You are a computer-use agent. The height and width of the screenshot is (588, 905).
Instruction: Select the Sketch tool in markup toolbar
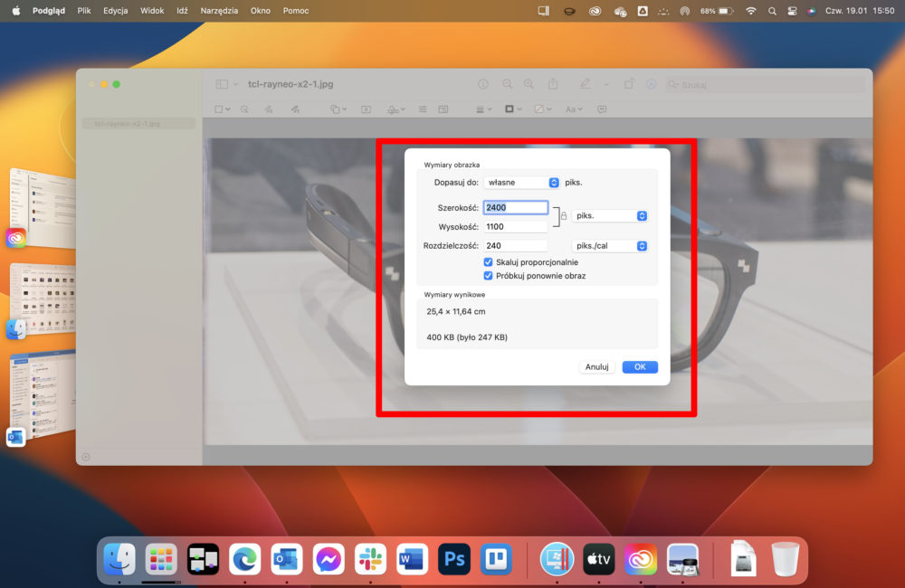pos(269,109)
